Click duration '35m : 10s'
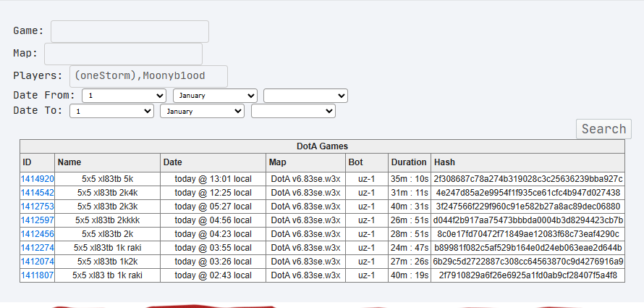Image resolution: width=644 pixels, height=308 pixels. tap(410, 179)
